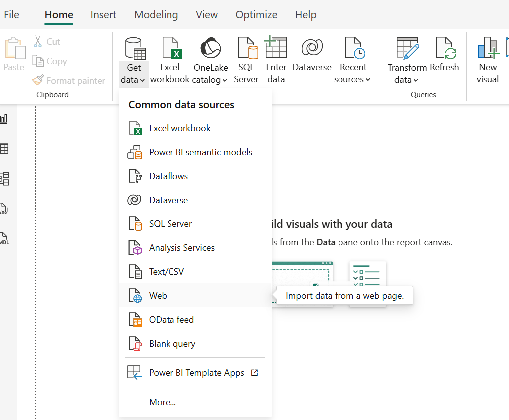Click the Analysis Services cube icon

pos(135,248)
